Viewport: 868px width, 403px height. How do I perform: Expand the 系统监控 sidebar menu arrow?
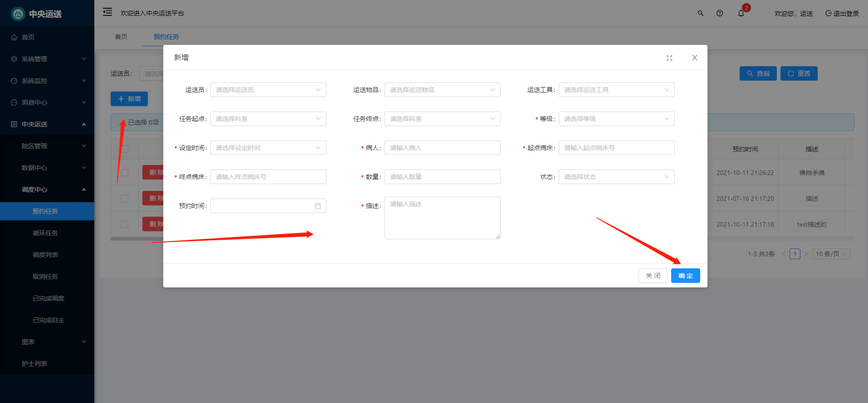84,81
